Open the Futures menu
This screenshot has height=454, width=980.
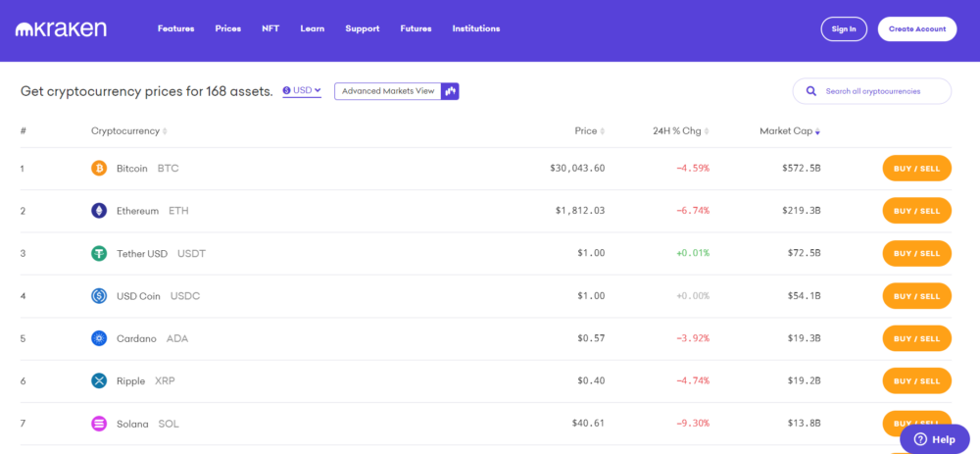point(416,28)
